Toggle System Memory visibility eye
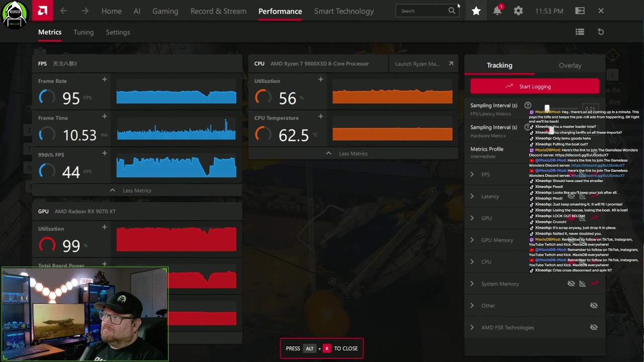The image size is (644, 362). 571,284
